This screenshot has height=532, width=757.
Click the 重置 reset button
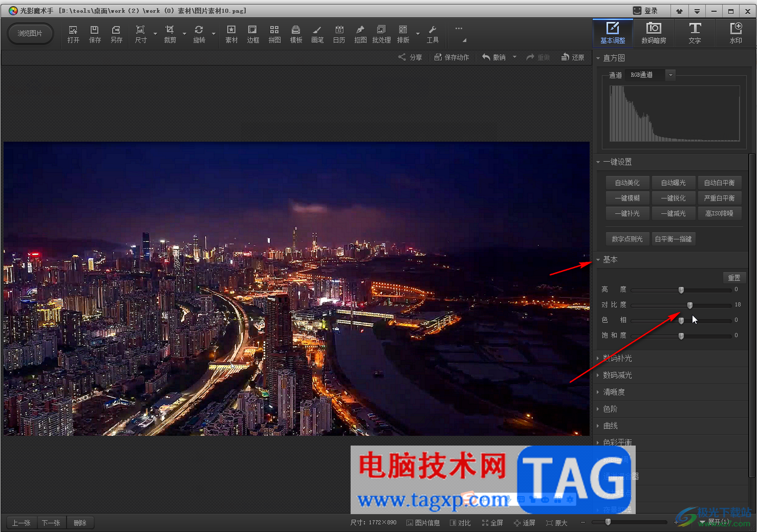(734, 278)
